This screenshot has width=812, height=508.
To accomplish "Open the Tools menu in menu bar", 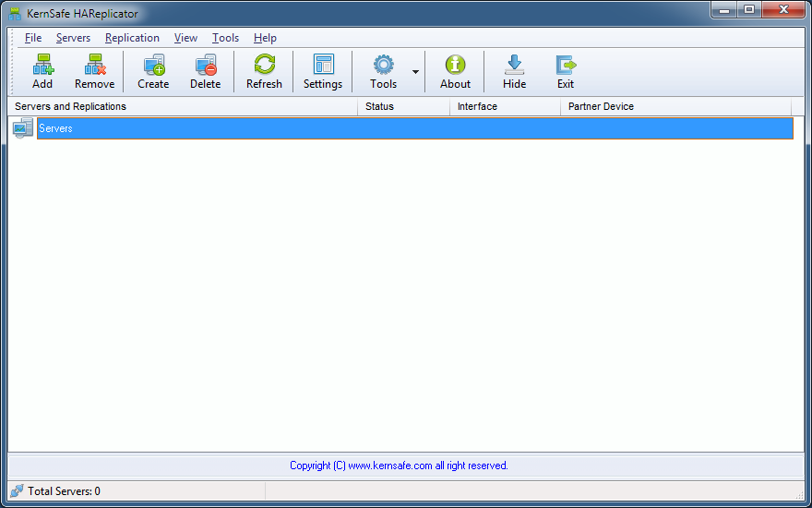I will point(225,38).
